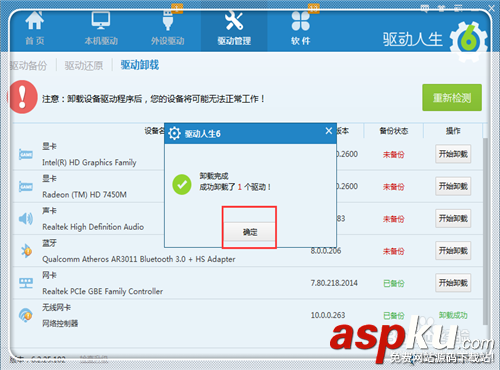Click 开始卸载 for Radeon HD 7450M
The height and width of the screenshot is (370, 500).
coord(453,186)
